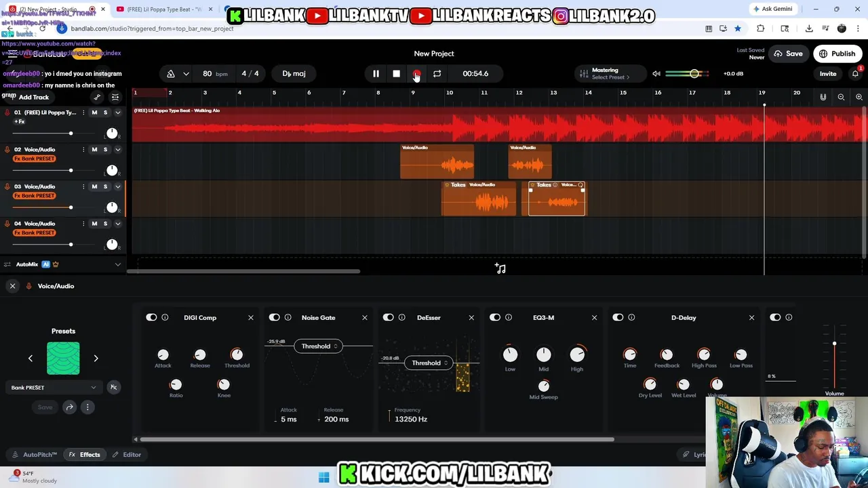Stop playback with the square button
This screenshot has width=868, height=488.
(396, 73)
